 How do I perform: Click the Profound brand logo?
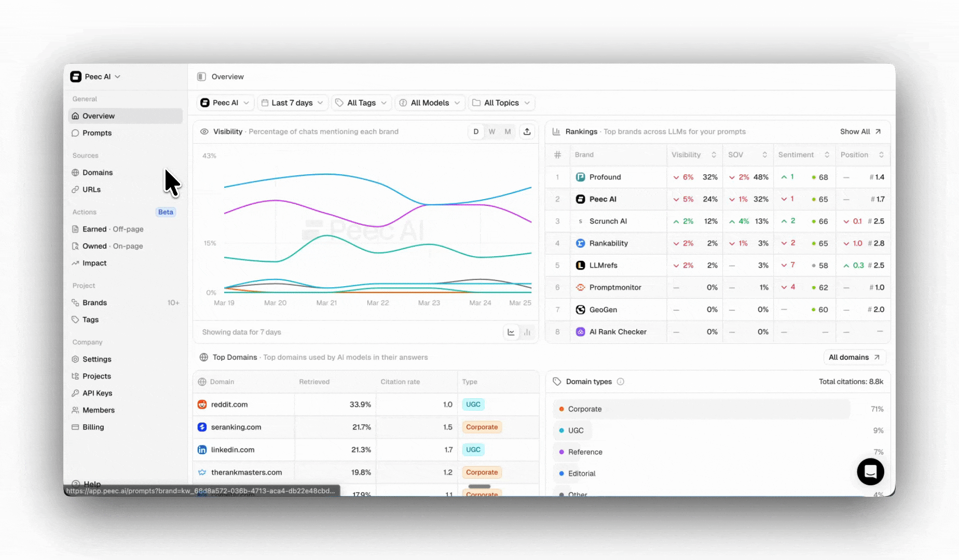[581, 177]
